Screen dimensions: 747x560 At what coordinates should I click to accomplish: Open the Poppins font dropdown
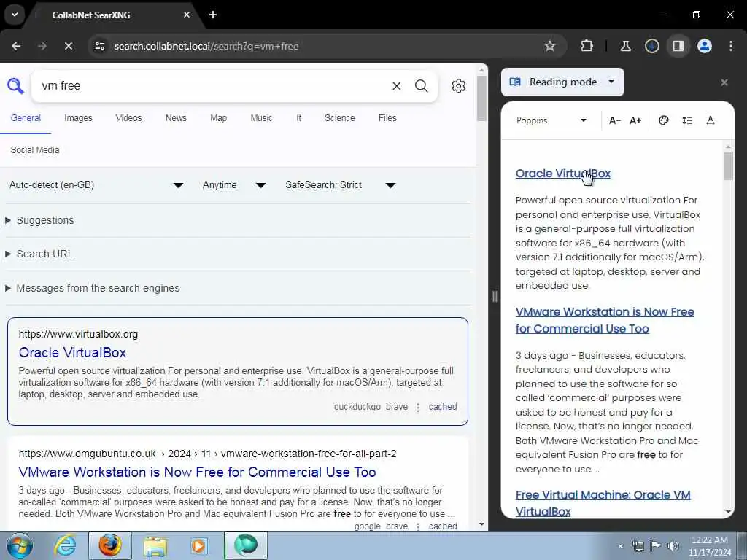point(551,120)
